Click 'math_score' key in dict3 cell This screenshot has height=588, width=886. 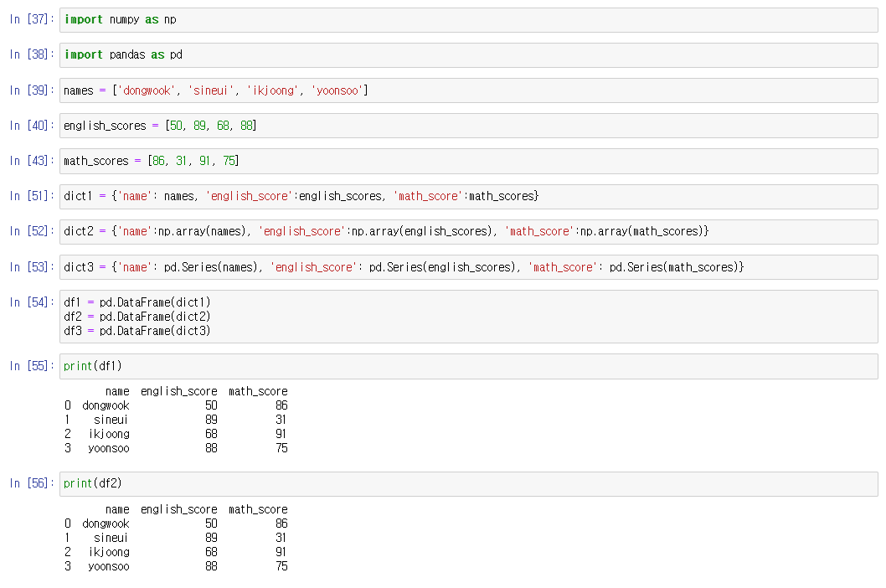coord(563,267)
